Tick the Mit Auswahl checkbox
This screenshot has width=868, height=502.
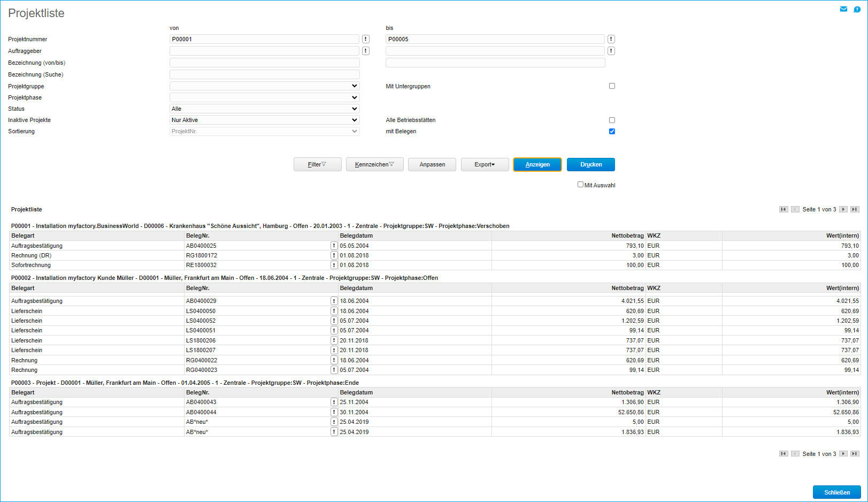coord(580,185)
